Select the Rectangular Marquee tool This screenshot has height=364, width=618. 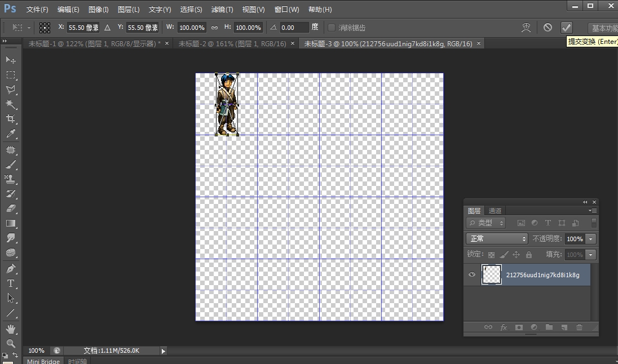(11, 75)
